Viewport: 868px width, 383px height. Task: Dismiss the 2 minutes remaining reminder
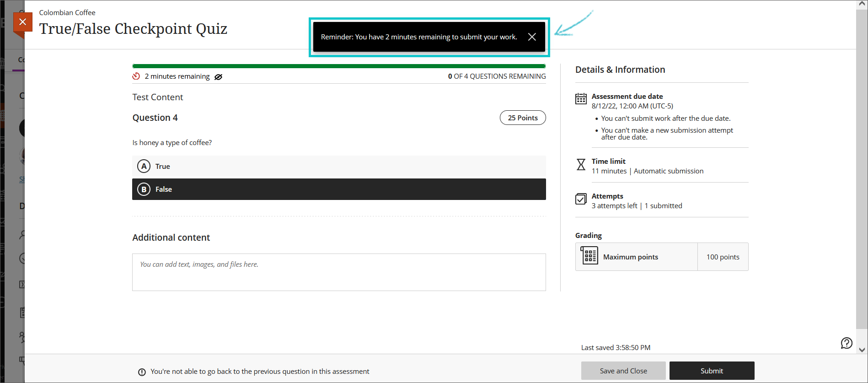[x=531, y=37]
